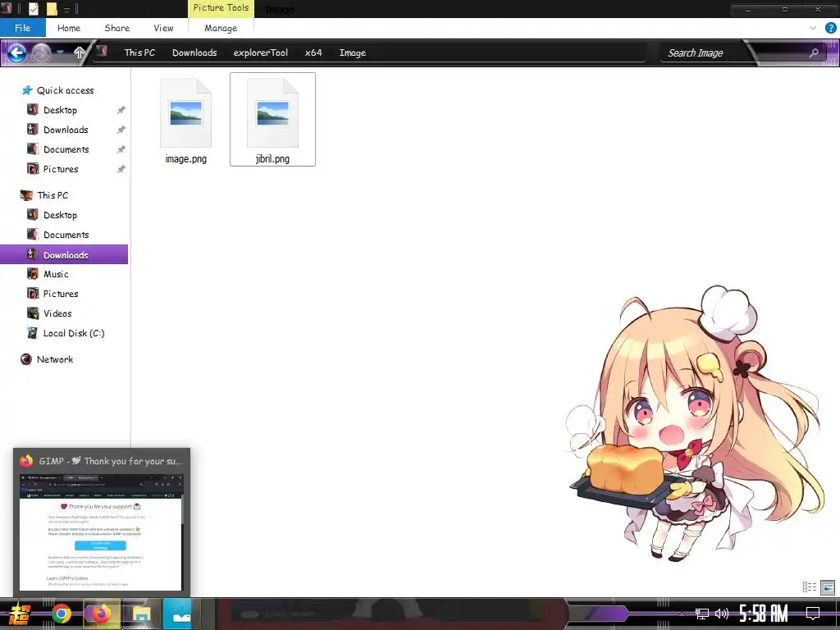The image size is (840, 630).
Task: Click the Up one level arrow
Action: click(x=80, y=52)
